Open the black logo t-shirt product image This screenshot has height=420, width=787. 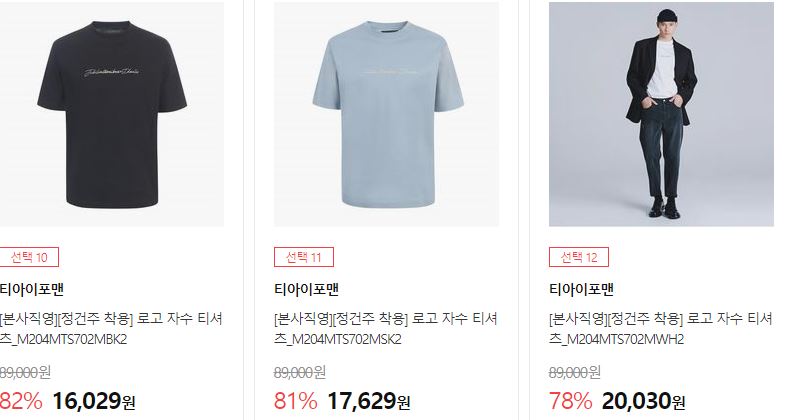(x=112, y=114)
